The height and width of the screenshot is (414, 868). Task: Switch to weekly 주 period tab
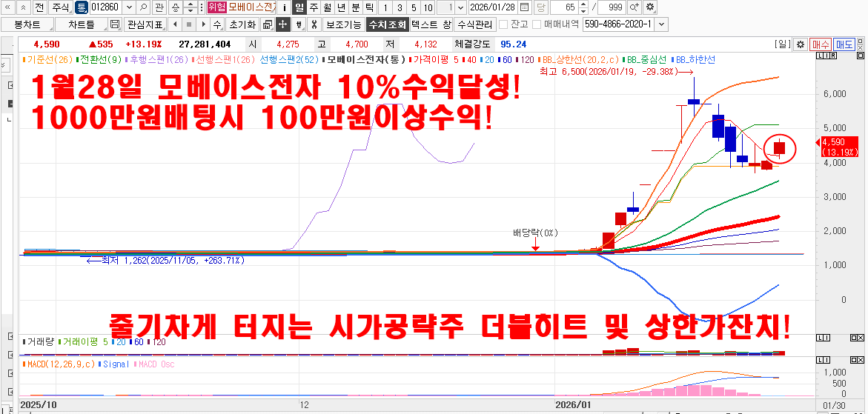[x=313, y=7]
